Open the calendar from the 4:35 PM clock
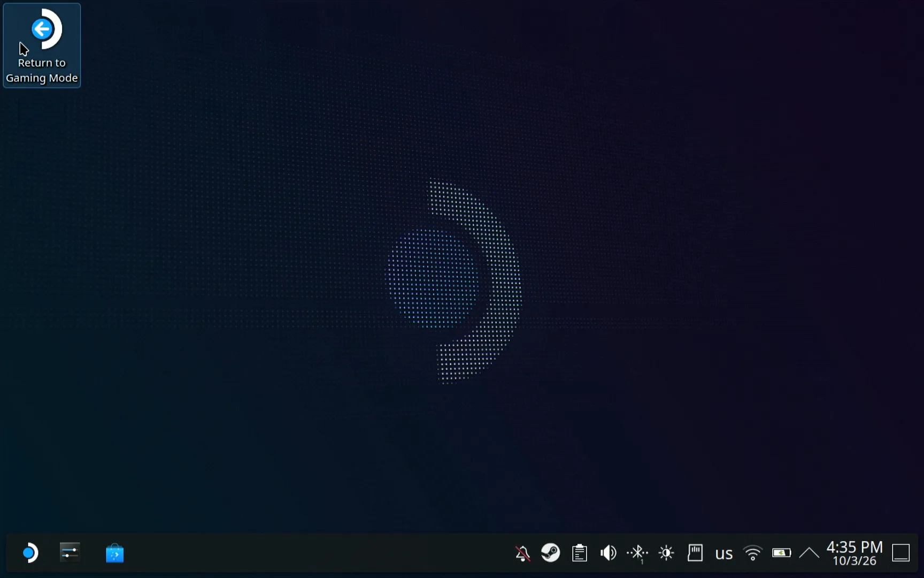 point(854,553)
